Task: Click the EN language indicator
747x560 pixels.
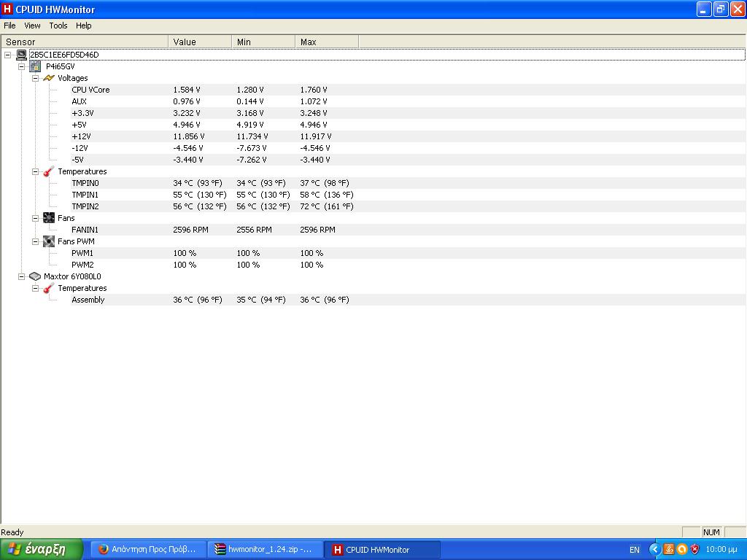Action: 635,550
